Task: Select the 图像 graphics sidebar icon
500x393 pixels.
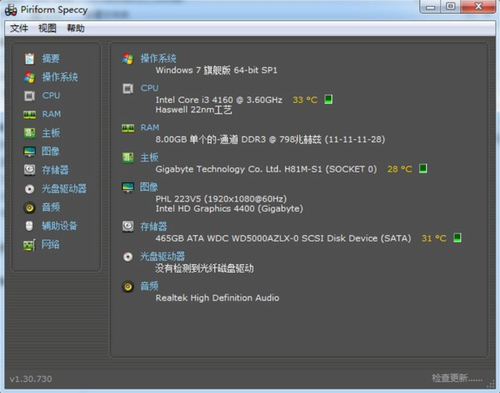Action: 29,152
